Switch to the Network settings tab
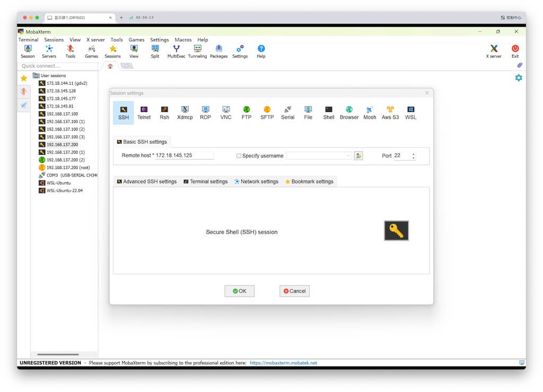The width and height of the screenshot is (543, 392). point(256,182)
